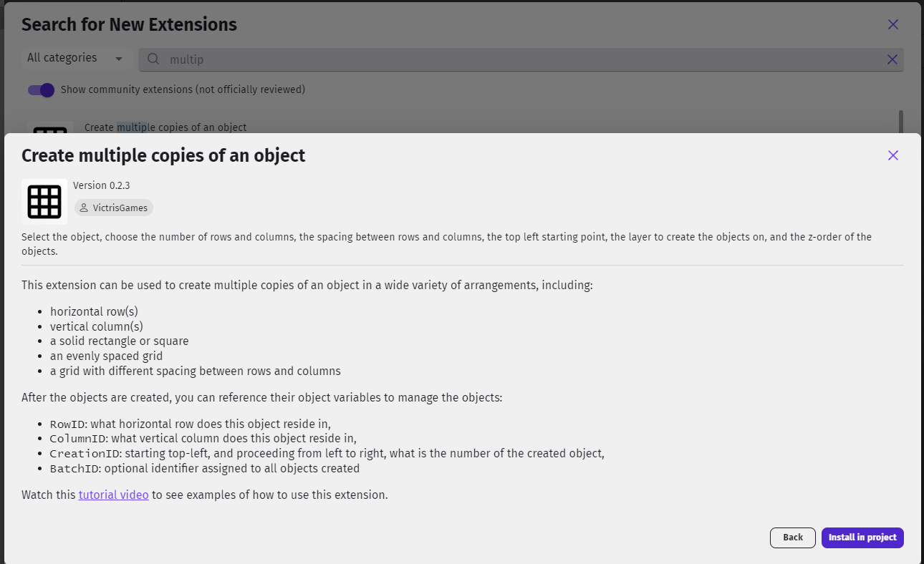924x564 pixels.
Task: Open the tutorial video link
Action: (113, 495)
